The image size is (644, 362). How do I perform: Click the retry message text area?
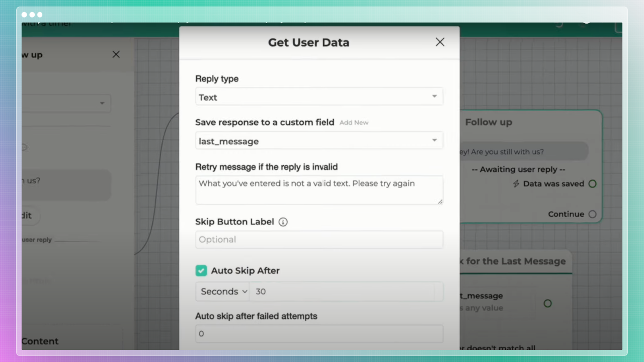[x=319, y=190]
